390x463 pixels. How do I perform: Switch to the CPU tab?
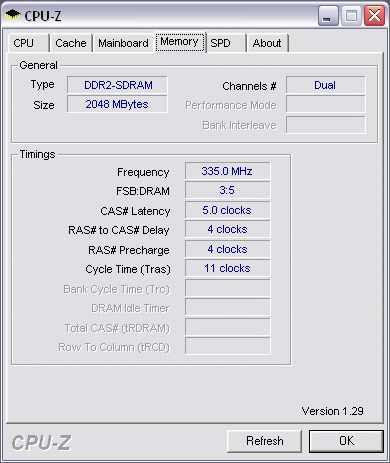point(29,43)
